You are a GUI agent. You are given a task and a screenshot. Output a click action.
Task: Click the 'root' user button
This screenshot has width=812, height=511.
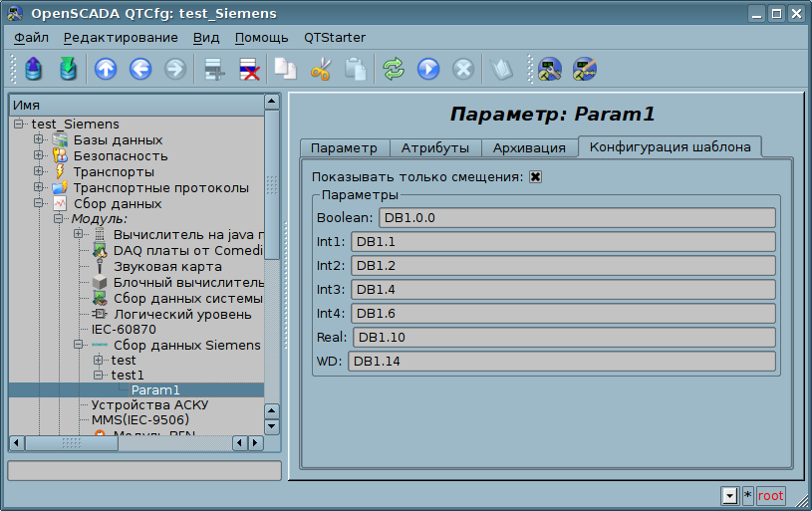coord(770,495)
